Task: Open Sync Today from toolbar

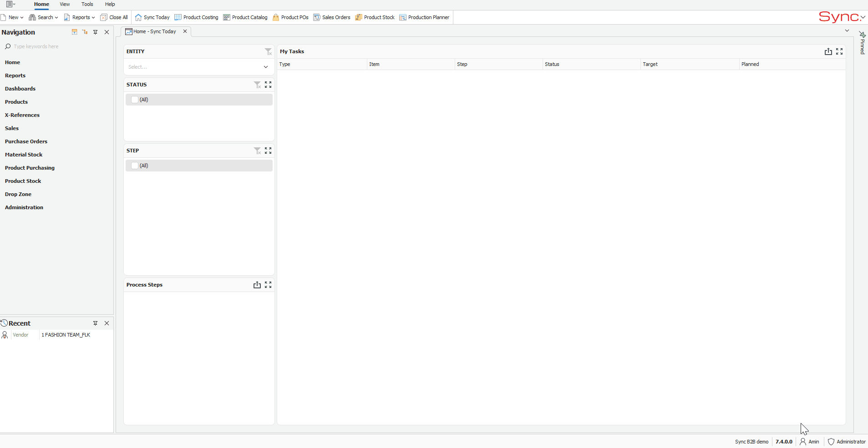Action: pyautogui.click(x=152, y=17)
